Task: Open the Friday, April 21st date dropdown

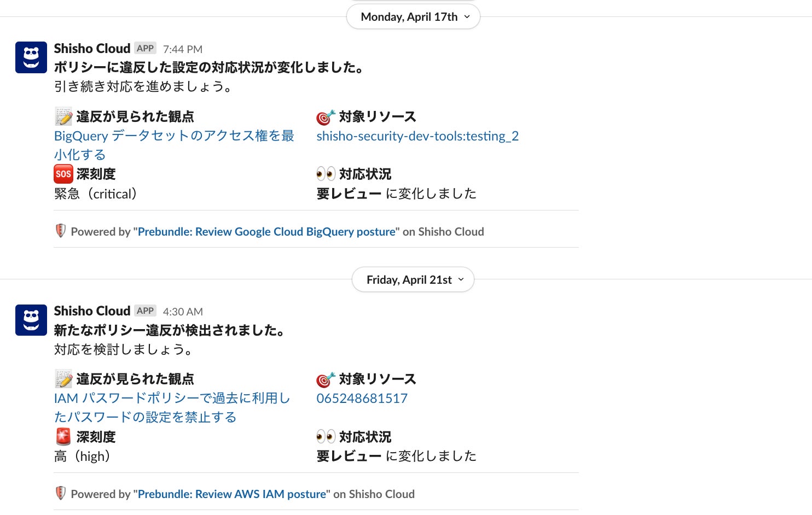Action: tap(413, 279)
